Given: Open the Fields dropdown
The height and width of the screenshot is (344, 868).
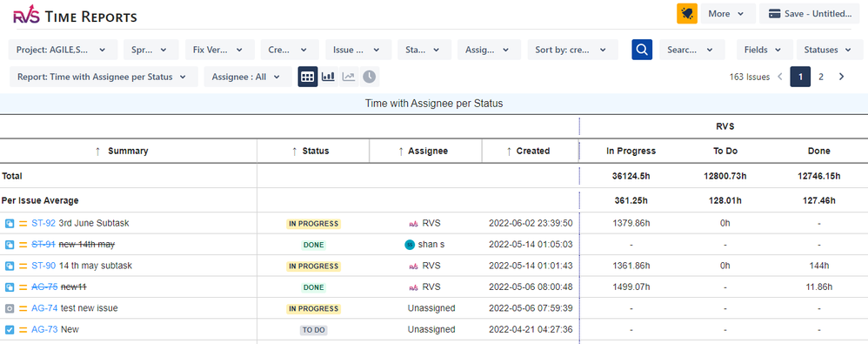Looking at the screenshot, I should pos(765,50).
